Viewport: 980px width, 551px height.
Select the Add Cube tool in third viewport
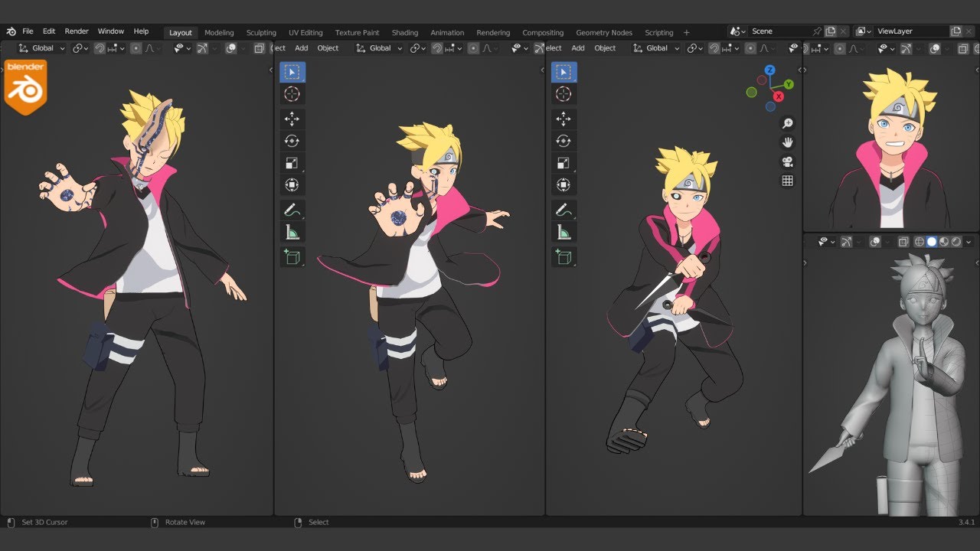[563, 257]
